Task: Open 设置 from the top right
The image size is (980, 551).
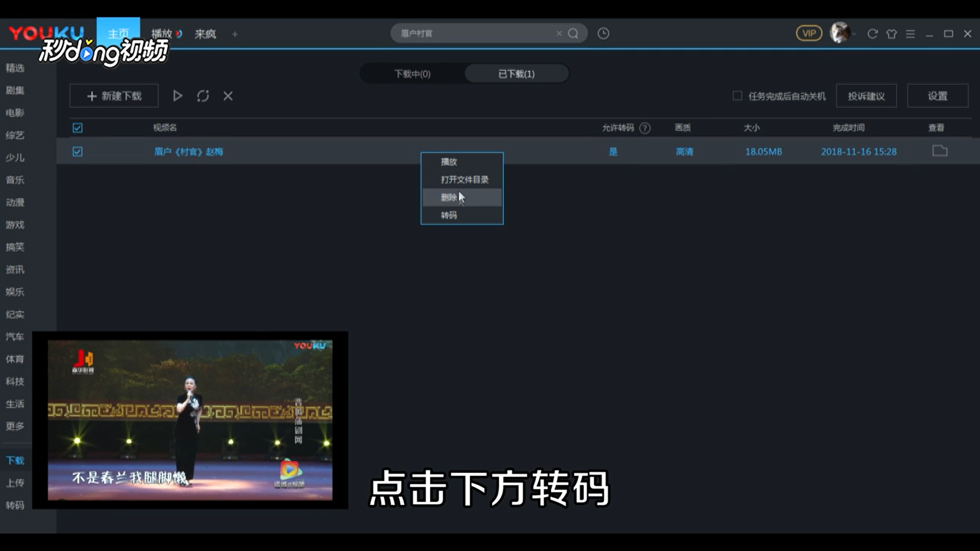Action: point(937,95)
